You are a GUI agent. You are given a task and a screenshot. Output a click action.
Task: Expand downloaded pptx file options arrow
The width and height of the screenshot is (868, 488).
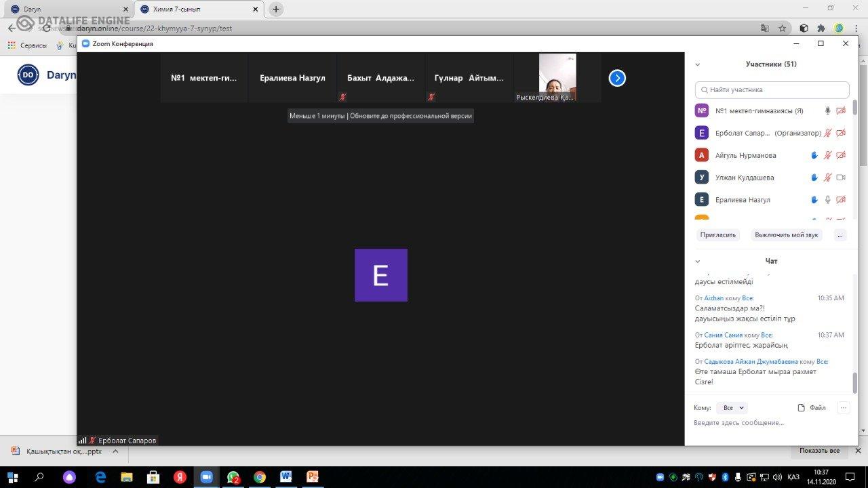coord(115,451)
